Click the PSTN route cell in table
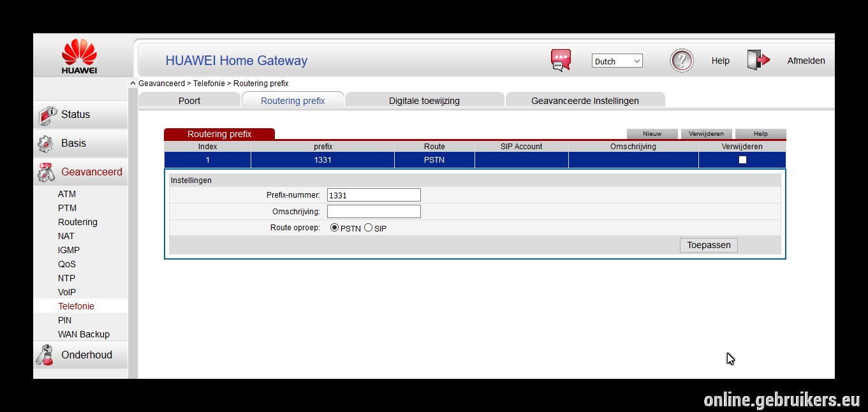868x412 pixels. 434,160
